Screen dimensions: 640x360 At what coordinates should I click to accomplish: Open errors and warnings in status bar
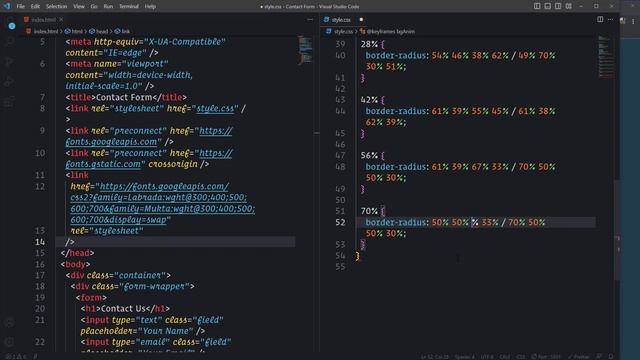(16, 357)
